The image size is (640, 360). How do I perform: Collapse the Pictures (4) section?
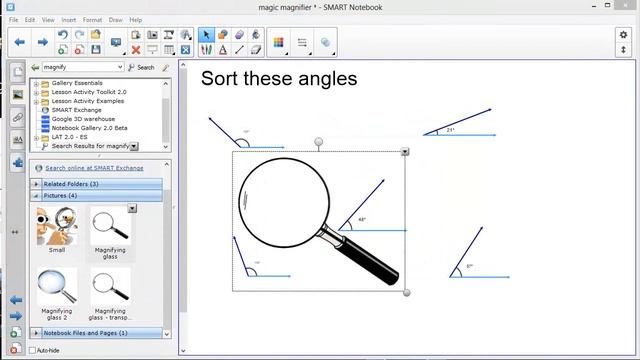click(36, 196)
